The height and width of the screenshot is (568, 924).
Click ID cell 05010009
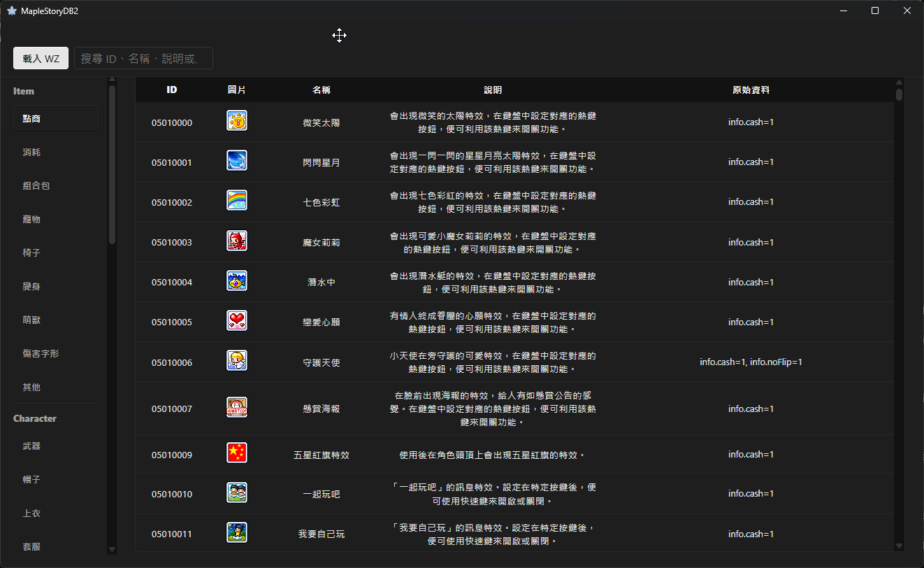(x=172, y=455)
